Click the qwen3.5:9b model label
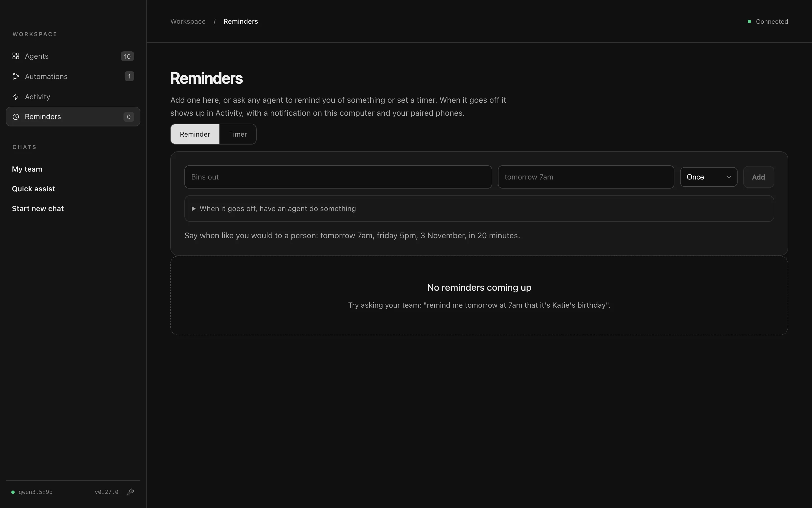The image size is (812, 508). (36, 492)
